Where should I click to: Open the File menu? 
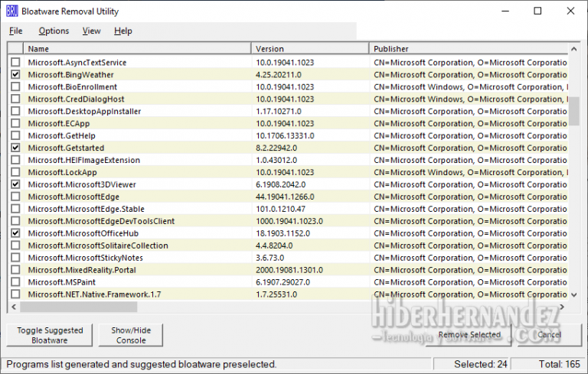pos(15,31)
